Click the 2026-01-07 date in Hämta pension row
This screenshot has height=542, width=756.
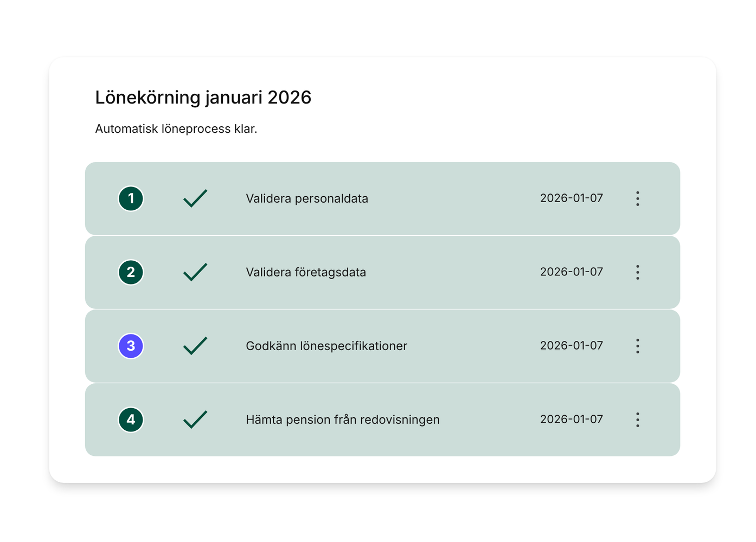coord(572,419)
